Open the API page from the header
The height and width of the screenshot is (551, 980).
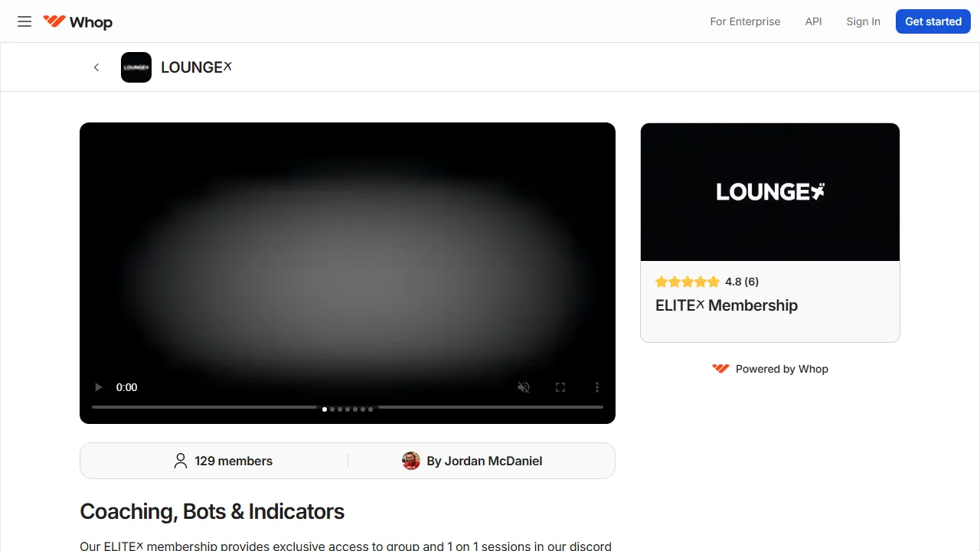click(813, 21)
